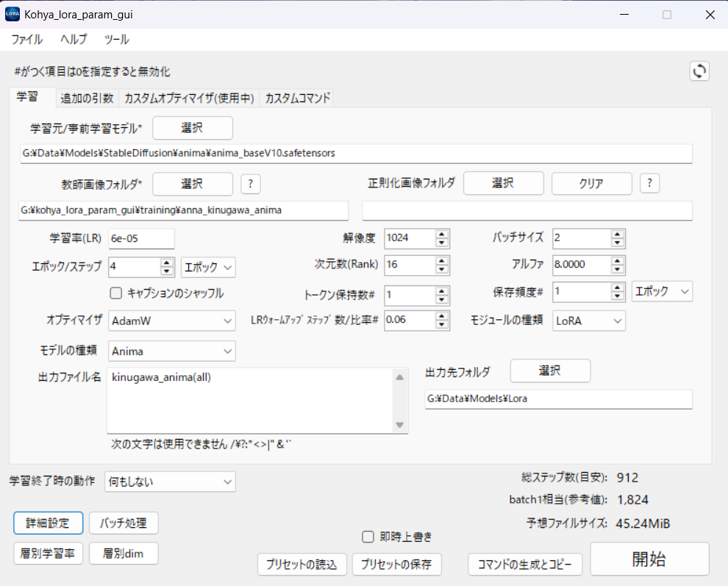
Task: Click the batch1相当 value 1,824
Action: click(633, 500)
